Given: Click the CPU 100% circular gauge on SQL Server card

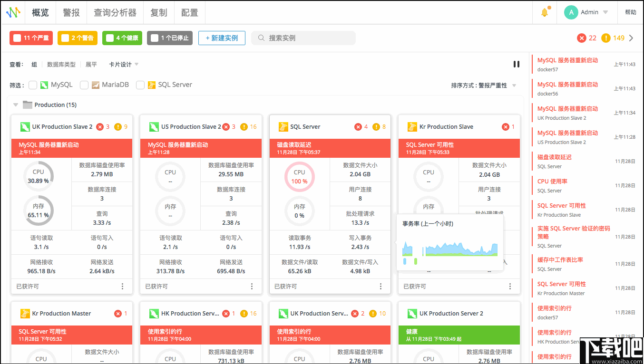Looking at the screenshot, I should point(299,176).
